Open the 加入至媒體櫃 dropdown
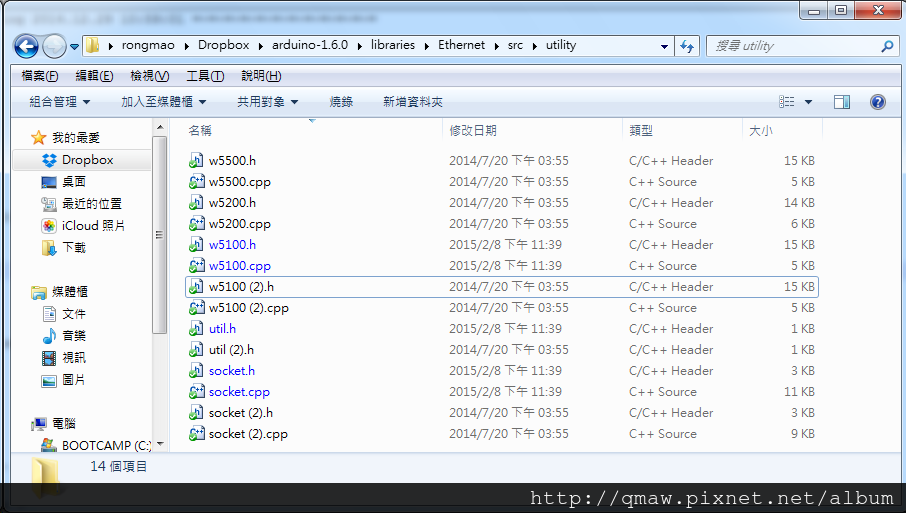The width and height of the screenshot is (906, 513). click(x=164, y=102)
